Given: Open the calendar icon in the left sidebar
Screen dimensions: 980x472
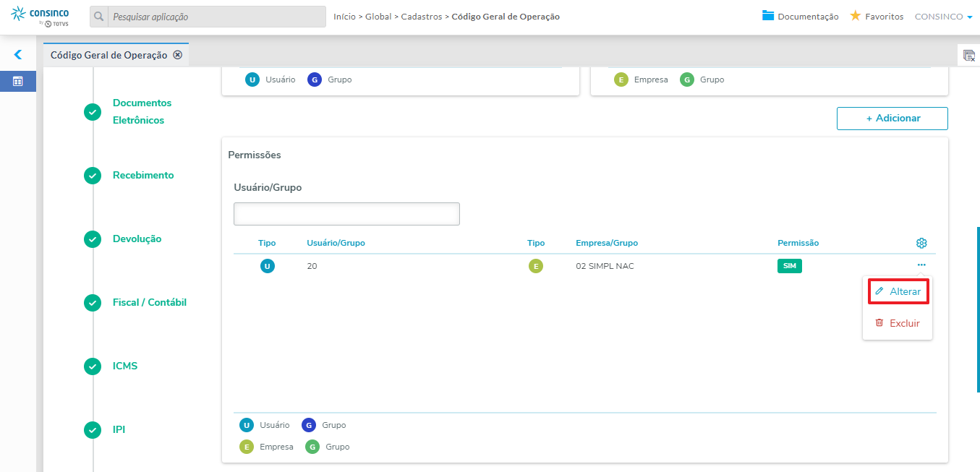Looking at the screenshot, I should (18, 82).
